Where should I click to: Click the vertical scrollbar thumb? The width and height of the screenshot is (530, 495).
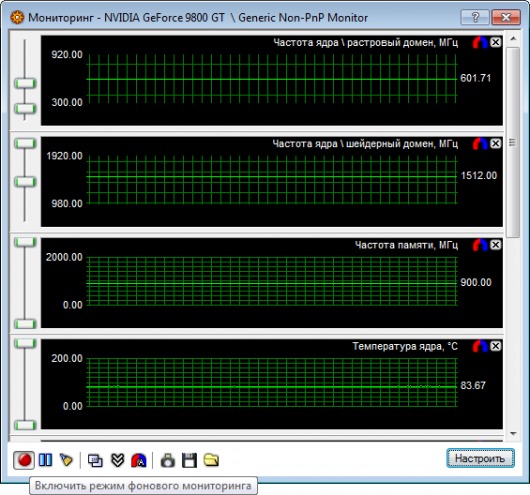(513, 142)
